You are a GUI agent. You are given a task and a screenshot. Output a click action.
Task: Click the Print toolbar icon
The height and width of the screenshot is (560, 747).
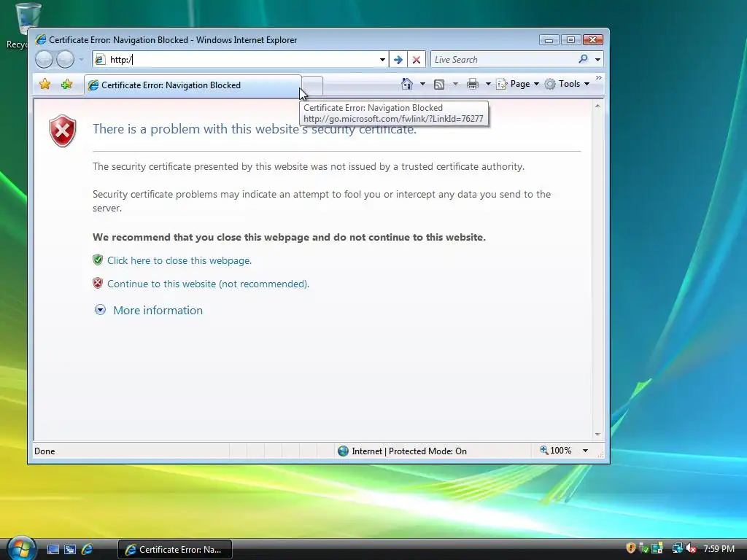click(x=473, y=85)
